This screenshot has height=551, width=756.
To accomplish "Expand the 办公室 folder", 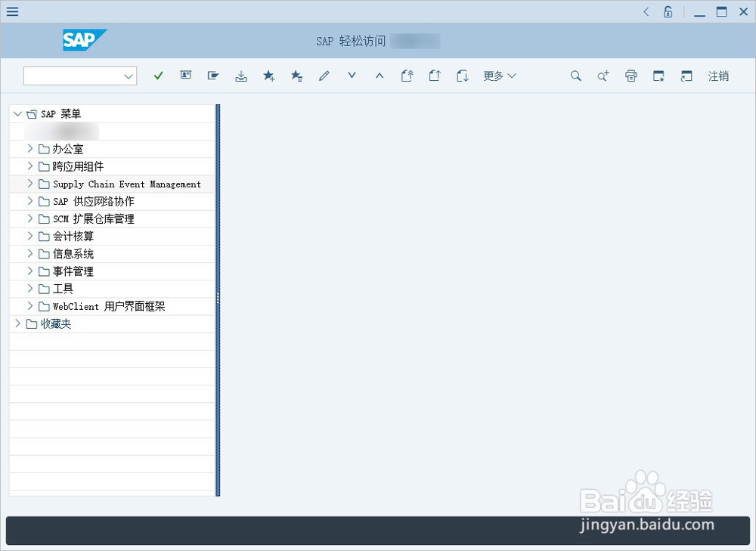I will [30, 148].
